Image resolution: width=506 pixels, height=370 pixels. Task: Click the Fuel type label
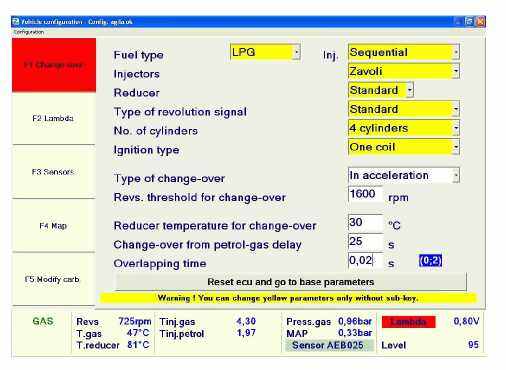(x=139, y=55)
